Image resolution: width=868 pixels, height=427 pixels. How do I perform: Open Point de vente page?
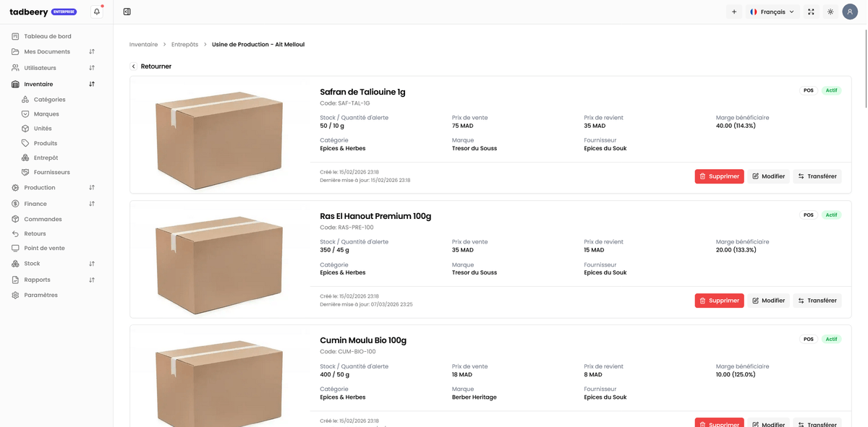[44, 248]
